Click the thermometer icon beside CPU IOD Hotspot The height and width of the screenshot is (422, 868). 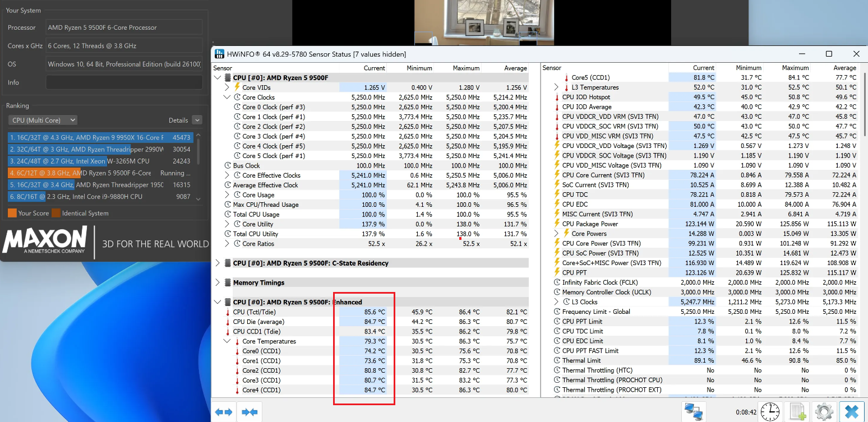[x=557, y=97]
